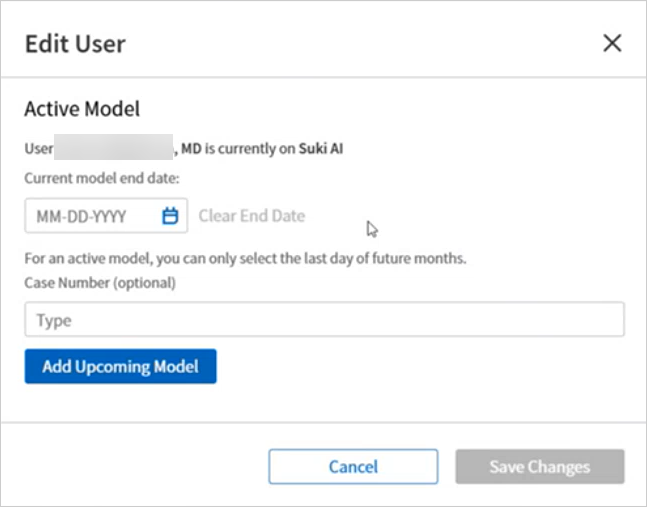Click the Save Changes button
The height and width of the screenshot is (507, 647).
pyautogui.click(x=539, y=466)
